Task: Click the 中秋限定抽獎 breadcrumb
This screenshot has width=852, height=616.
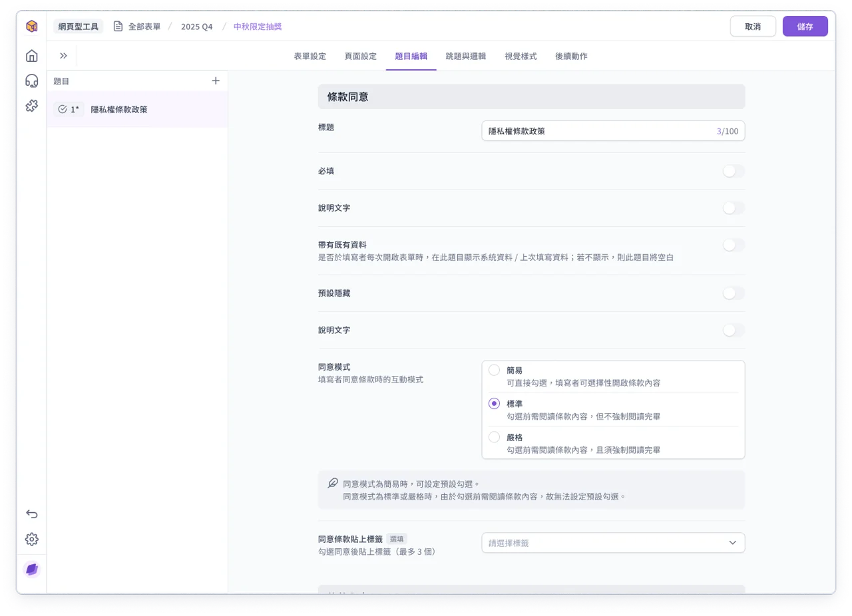Action: click(258, 27)
